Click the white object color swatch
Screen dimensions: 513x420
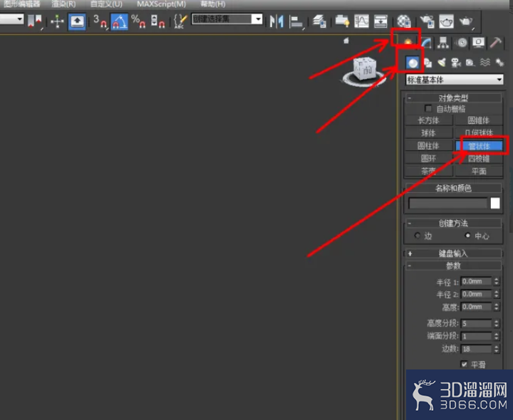[x=495, y=203]
